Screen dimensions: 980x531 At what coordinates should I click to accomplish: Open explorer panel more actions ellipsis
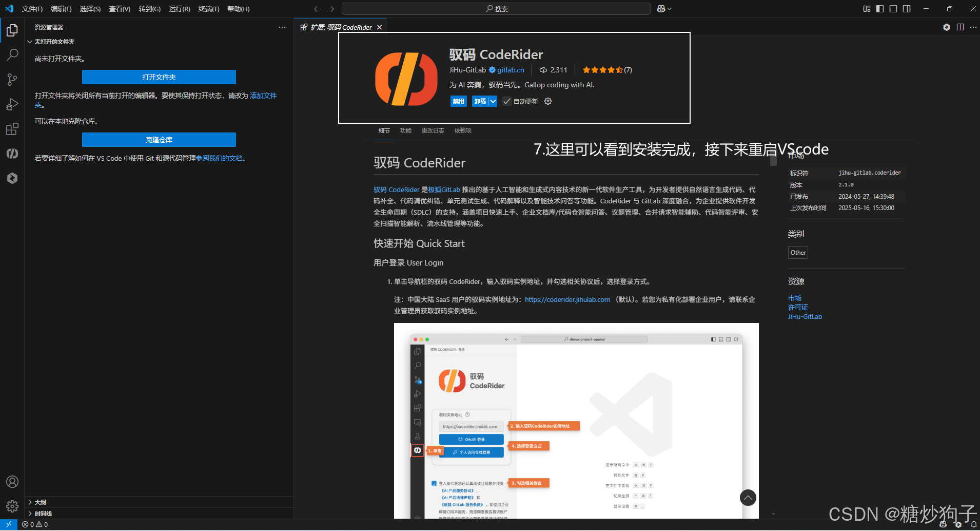tap(282, 27)
